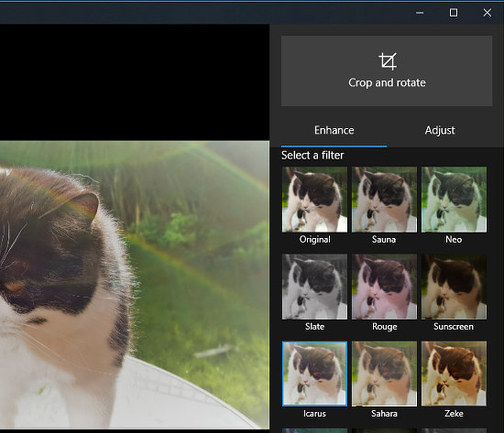Click the 'Neo' filter label
This screenshot has height=433, width=504.
tap(454, 240)
